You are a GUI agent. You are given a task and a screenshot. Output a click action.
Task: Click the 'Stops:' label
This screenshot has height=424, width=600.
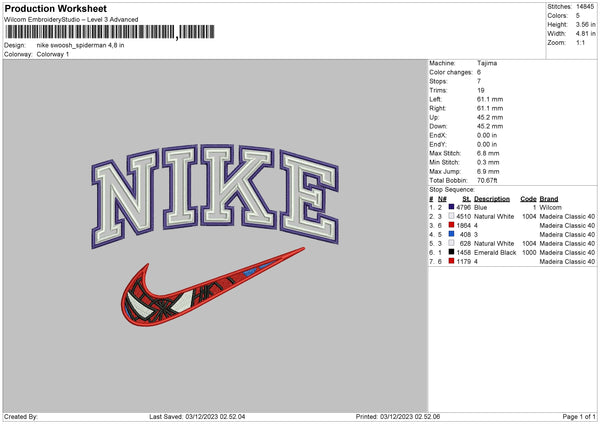click(439, 81)
